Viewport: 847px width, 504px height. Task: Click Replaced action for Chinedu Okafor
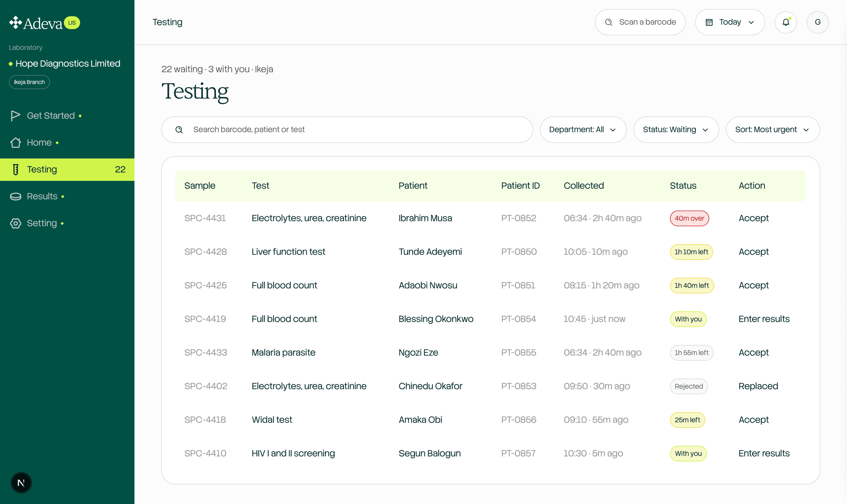758,386
